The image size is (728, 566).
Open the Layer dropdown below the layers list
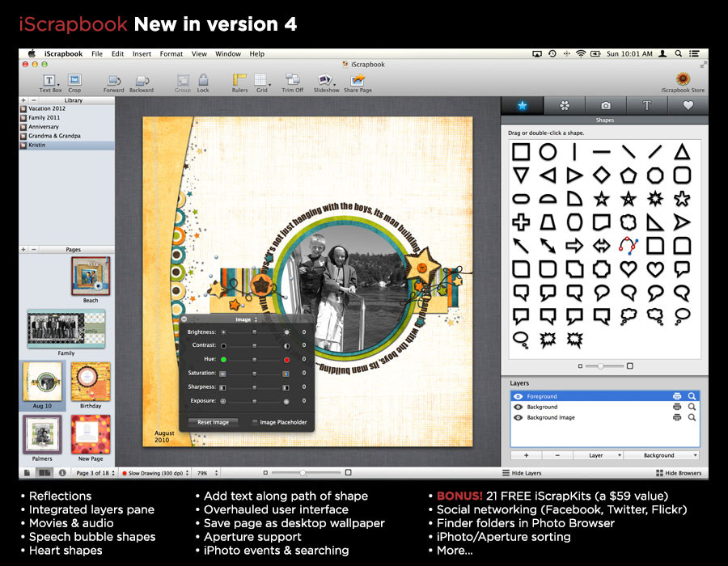(x=598, y=455)
